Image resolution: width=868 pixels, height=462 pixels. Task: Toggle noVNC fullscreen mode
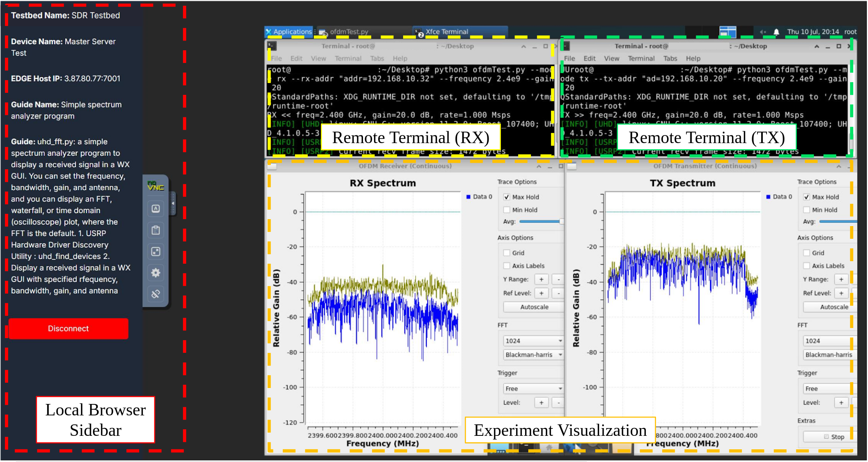point(156,251)
